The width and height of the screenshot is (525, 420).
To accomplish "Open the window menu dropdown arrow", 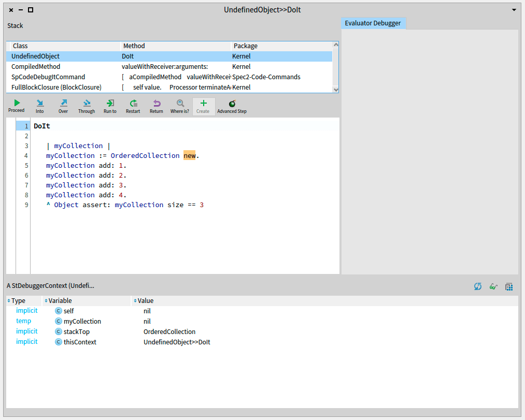I will [x=514, y=10].
